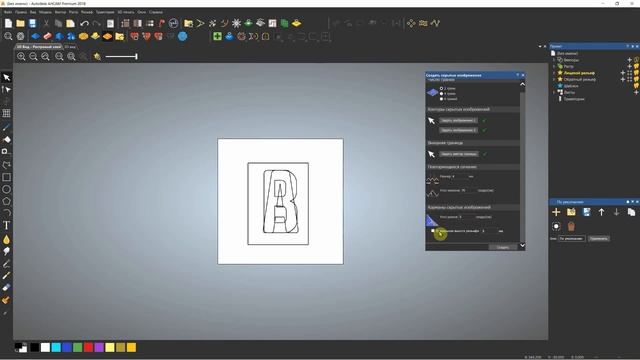Tick the limit relief height checkbox
The width and height of the screenshot is (640, 360).
[433, 231]
